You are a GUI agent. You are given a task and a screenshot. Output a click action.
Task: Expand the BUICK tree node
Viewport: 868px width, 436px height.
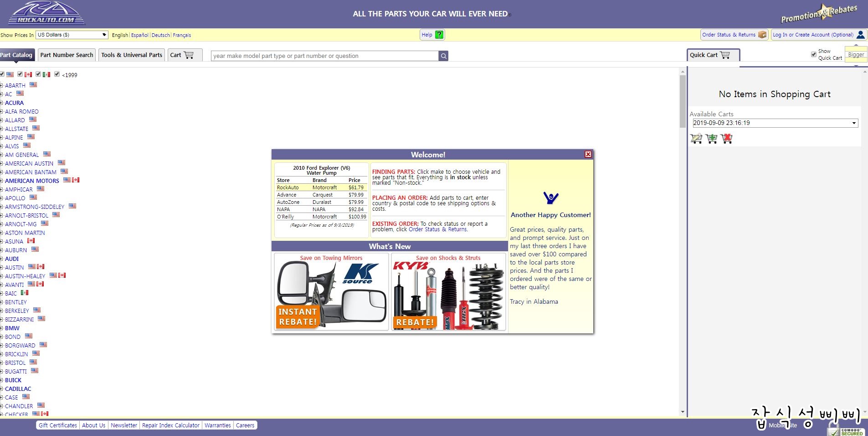click(2, 380)
